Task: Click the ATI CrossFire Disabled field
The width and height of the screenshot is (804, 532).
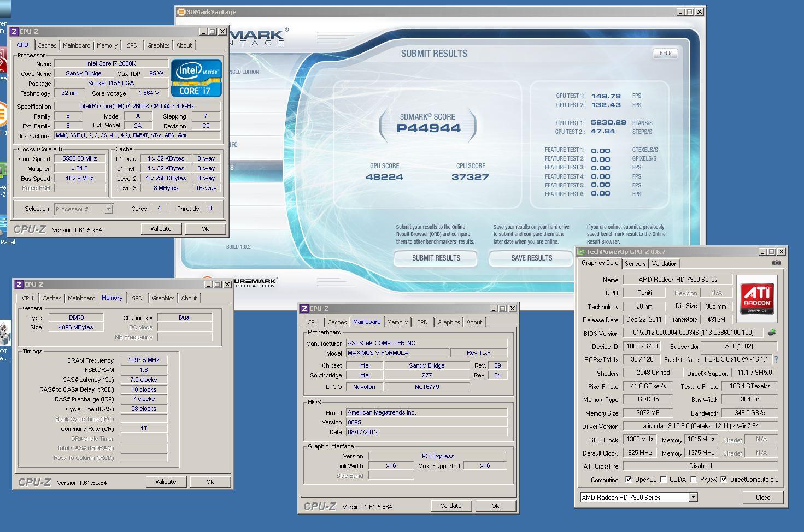Action: [700, 466]
